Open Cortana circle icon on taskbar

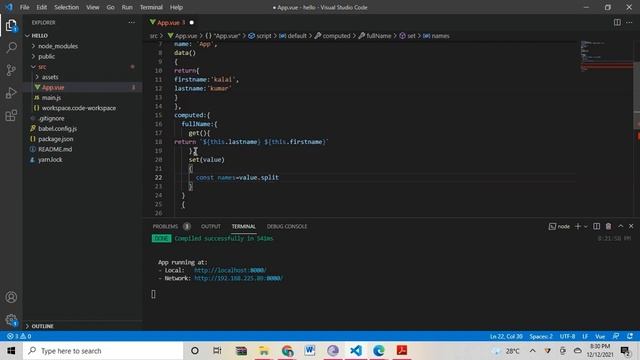click(195, 351)
